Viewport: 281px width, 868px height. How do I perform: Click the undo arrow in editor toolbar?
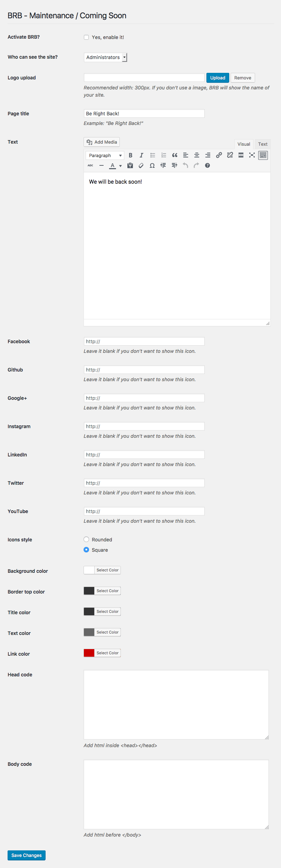[185, 166]
